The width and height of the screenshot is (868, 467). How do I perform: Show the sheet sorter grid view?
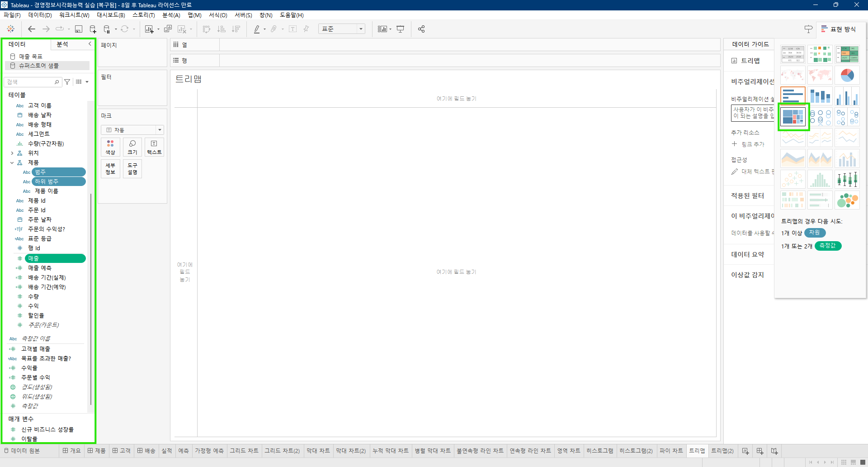(x=844, y=462)
